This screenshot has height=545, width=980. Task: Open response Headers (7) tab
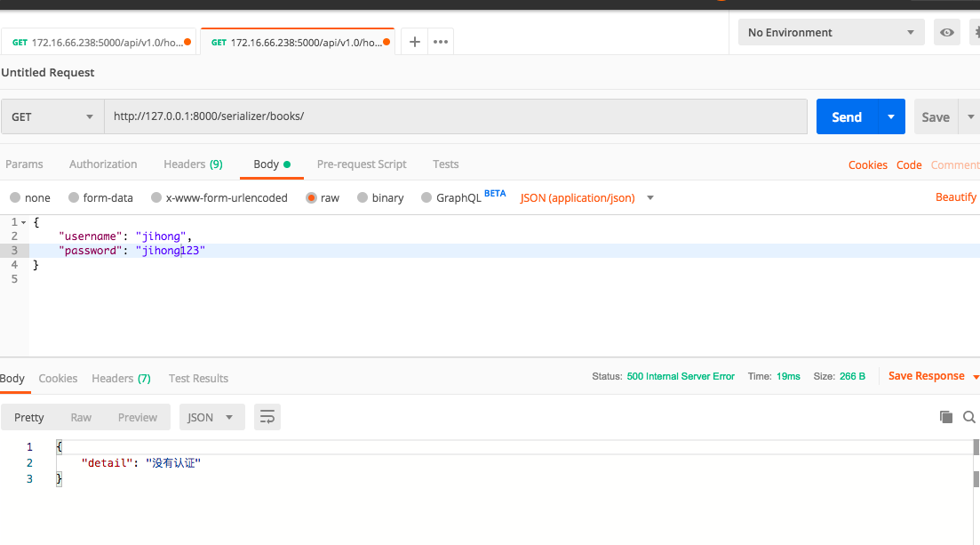pyautogui.click(x=121, y=379)
